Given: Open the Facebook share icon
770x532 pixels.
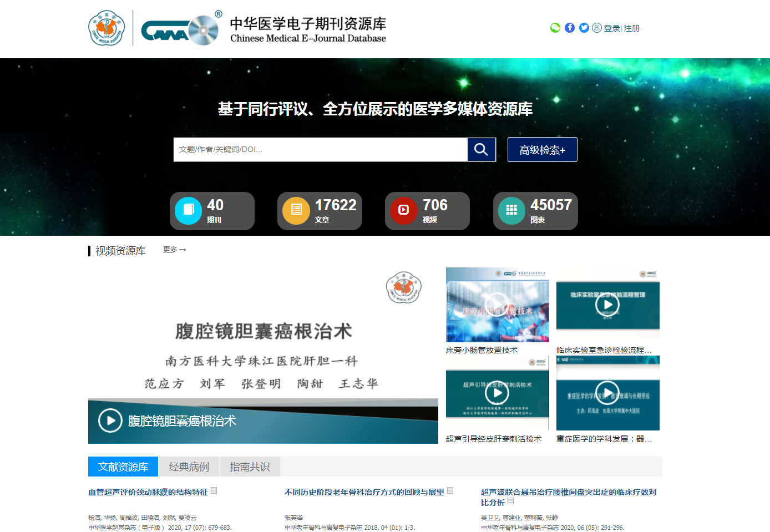Looking at the screenshot, I should (x=570, y=28).
